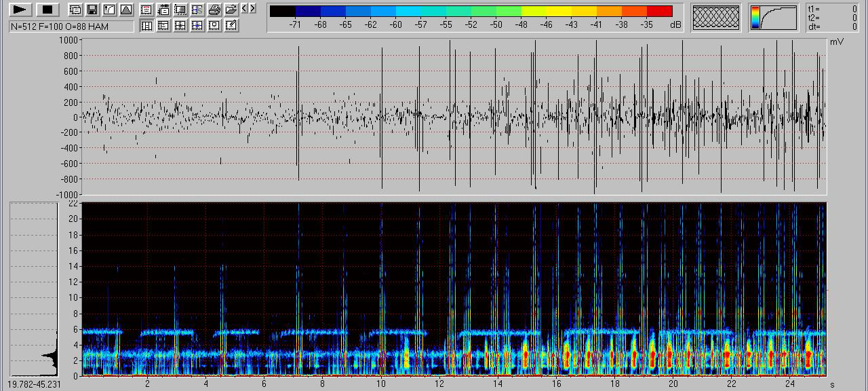This screenshot has width=868, height=391.
Task: Click the N=512 F=100 O=88 HAM parameter field
Action: click(71, 26)
